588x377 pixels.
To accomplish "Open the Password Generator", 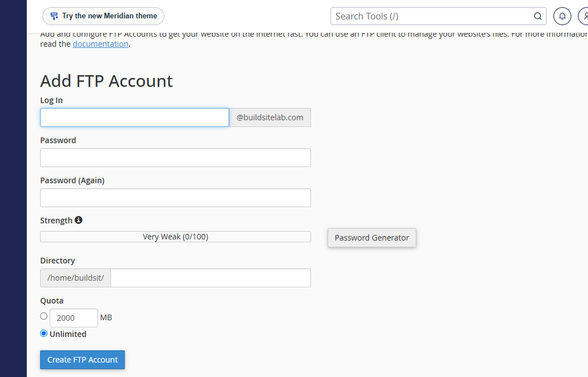I will (372, 238).
